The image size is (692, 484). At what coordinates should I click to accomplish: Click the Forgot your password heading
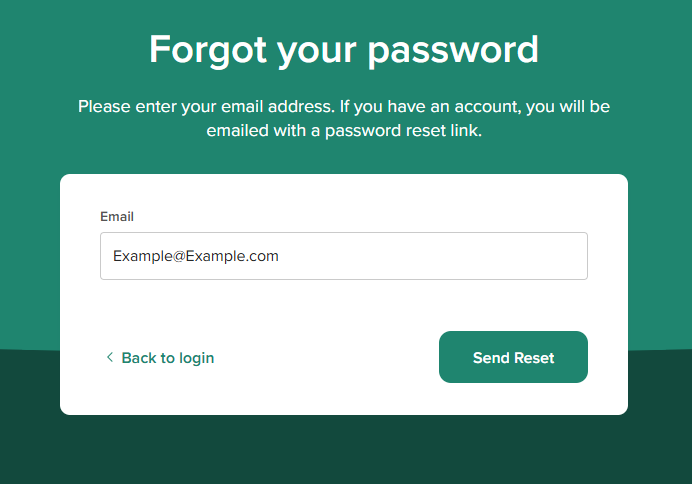point(344,49)
